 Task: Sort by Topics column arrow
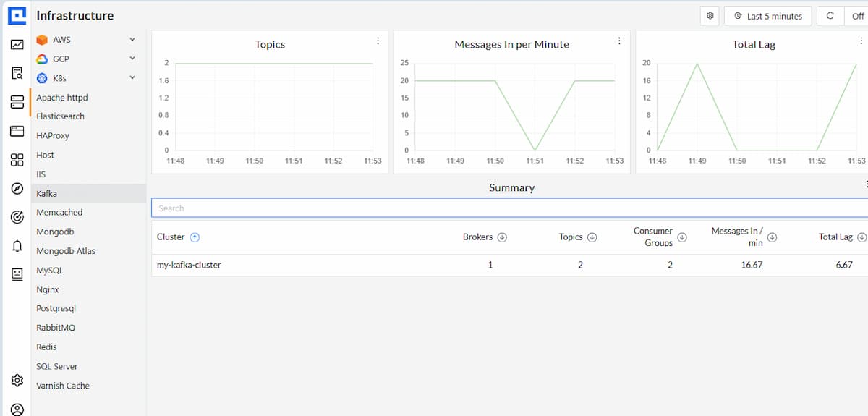(x=592, y=237)
